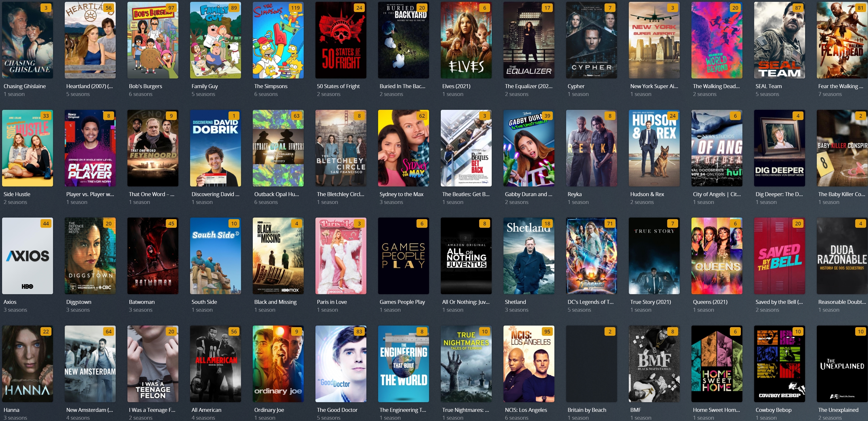Open the SEAL Team poster
868x421 pixels.
point(779,40)
